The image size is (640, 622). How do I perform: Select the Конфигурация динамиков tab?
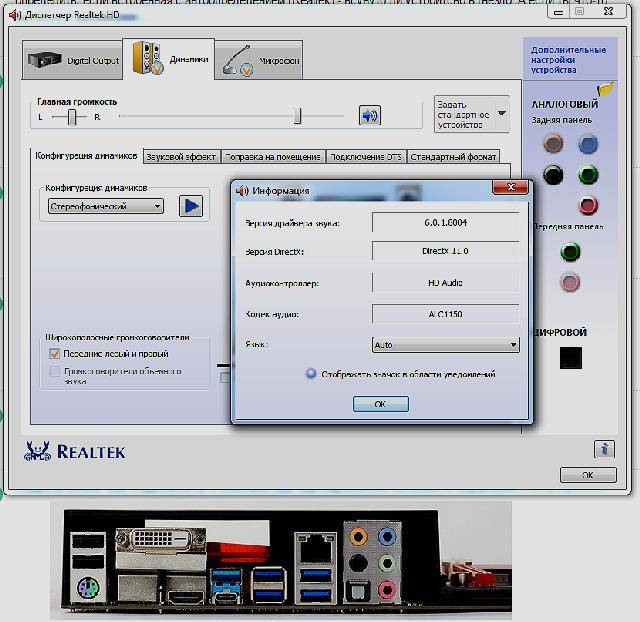point(86,156)
